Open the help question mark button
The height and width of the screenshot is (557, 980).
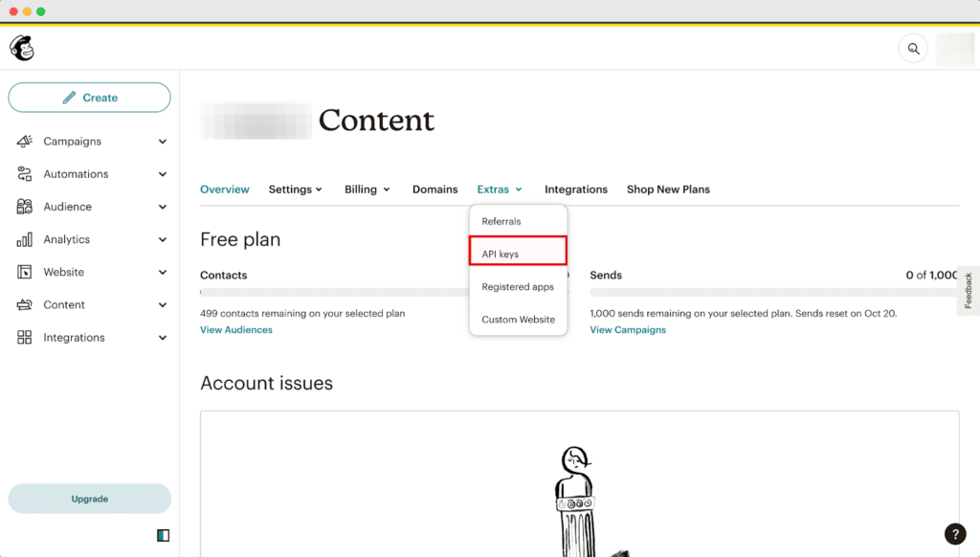(954, 533)
